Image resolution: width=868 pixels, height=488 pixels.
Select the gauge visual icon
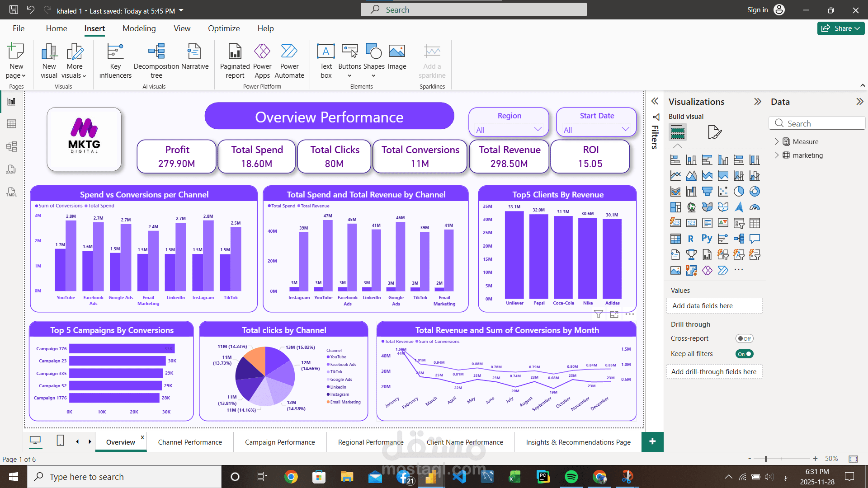click(x=755, y=206)
